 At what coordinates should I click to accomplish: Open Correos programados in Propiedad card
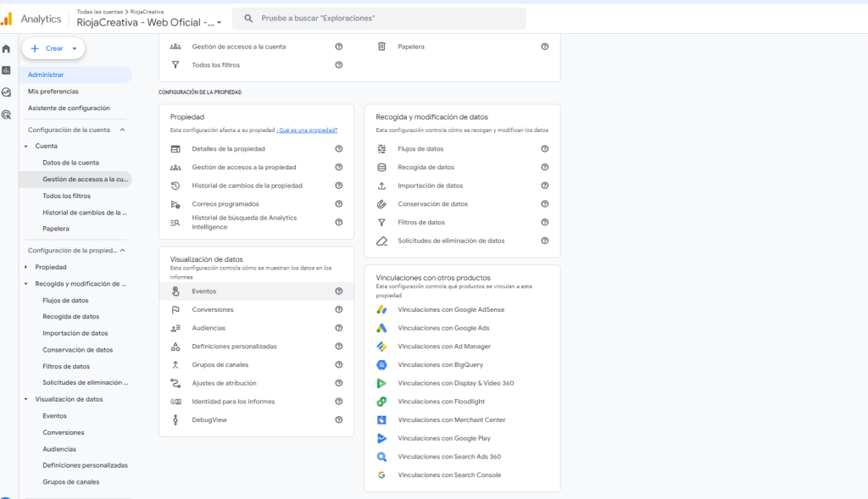point(225,204)
